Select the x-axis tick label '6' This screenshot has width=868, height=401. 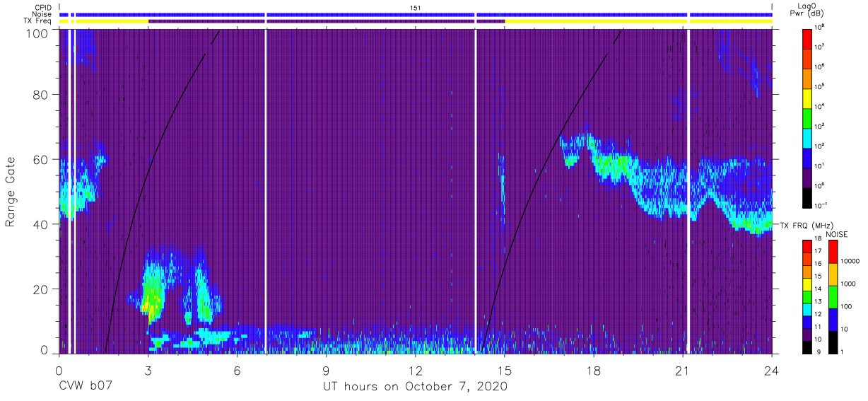coord(237,370)
